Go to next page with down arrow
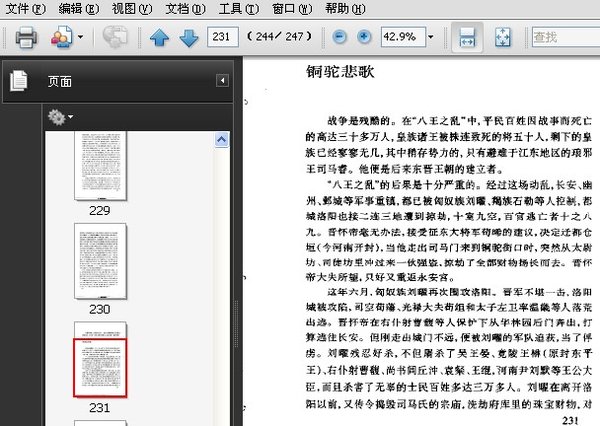The image size is (600, 426). click(x=188, y=38)
